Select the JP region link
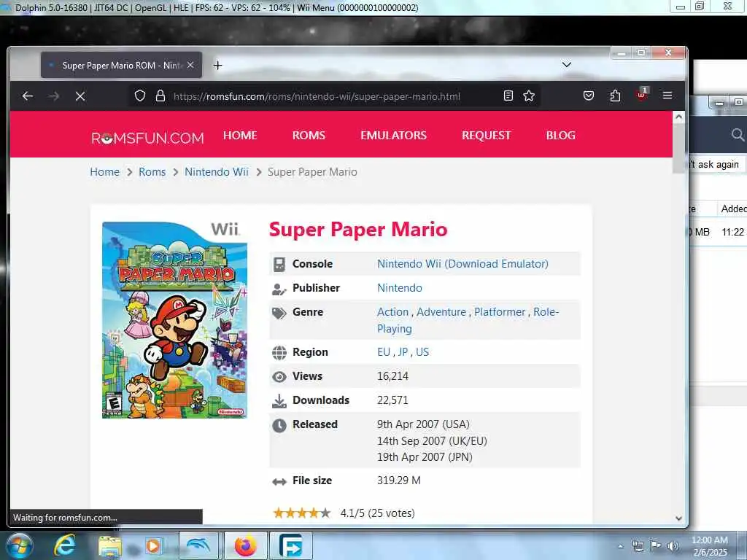The width and height of the screenshot is (747, 560). (403, 352)
